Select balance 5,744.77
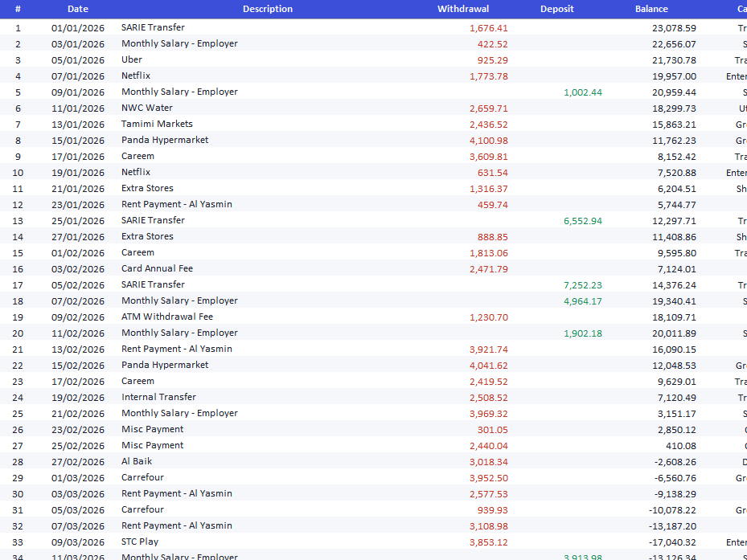Screen dimensions: 747x560 (676, 205)
